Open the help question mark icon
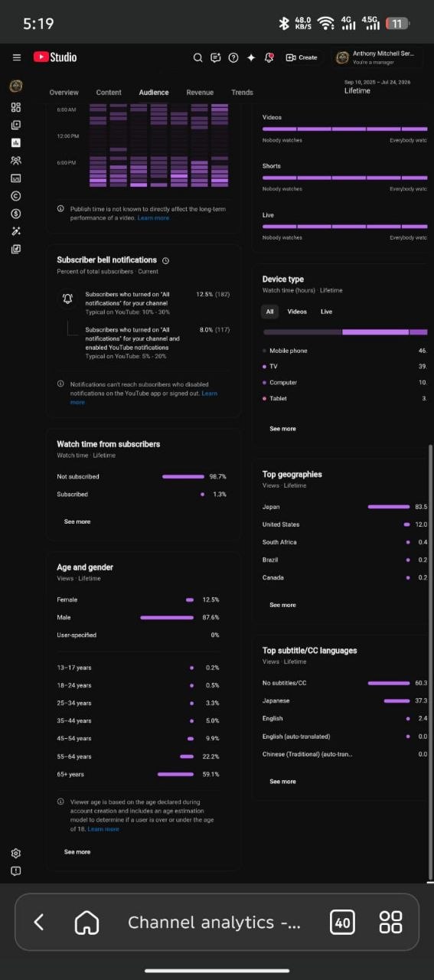The width and height of the screenshot is (434, 980). pos(233,57)
